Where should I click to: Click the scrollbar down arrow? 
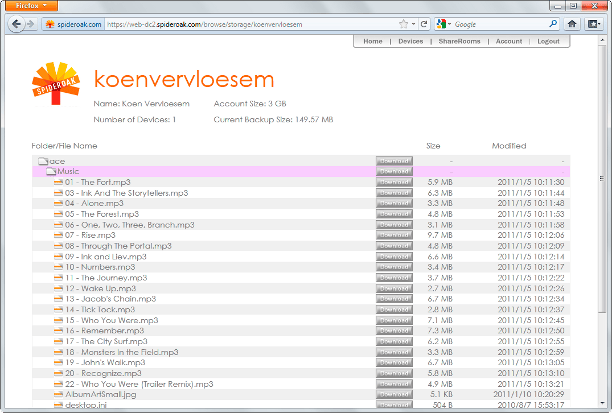(601, 403)
